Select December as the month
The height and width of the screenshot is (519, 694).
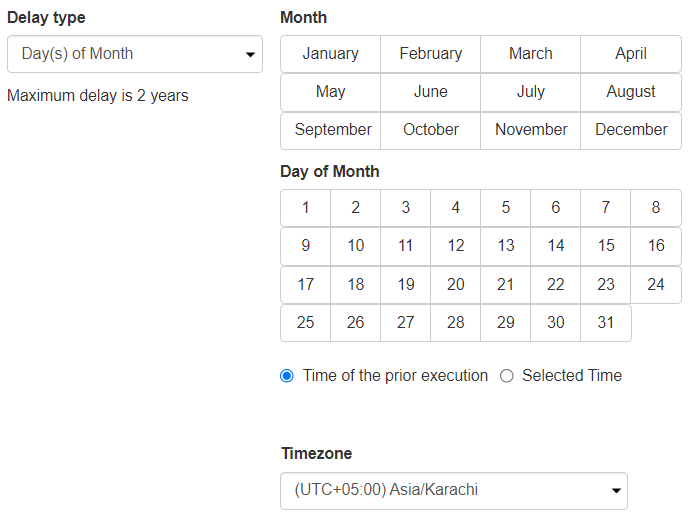631,130
